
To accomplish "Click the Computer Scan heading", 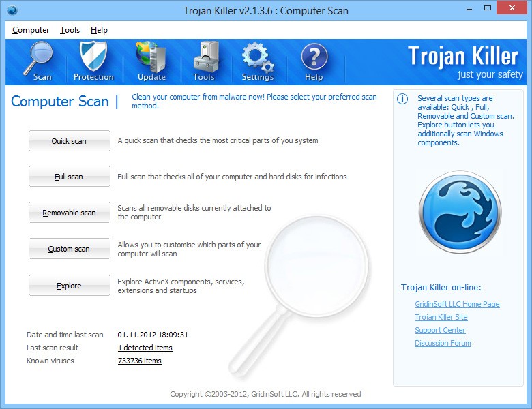I will click(x=60, y=102).
